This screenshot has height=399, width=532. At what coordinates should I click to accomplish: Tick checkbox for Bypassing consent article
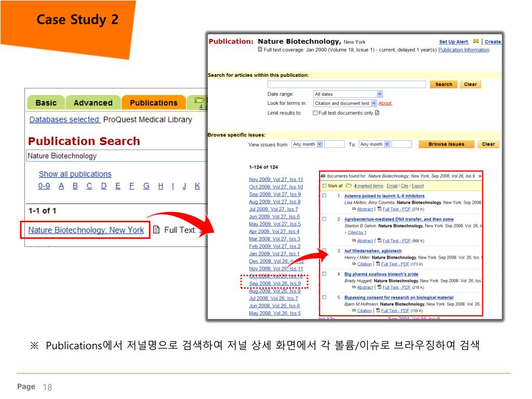324,297
